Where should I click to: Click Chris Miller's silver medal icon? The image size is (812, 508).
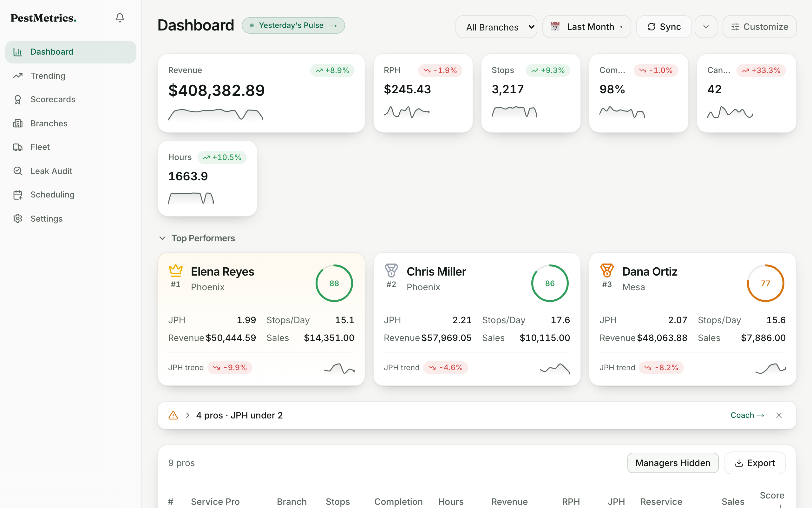[x=391, y=271]
